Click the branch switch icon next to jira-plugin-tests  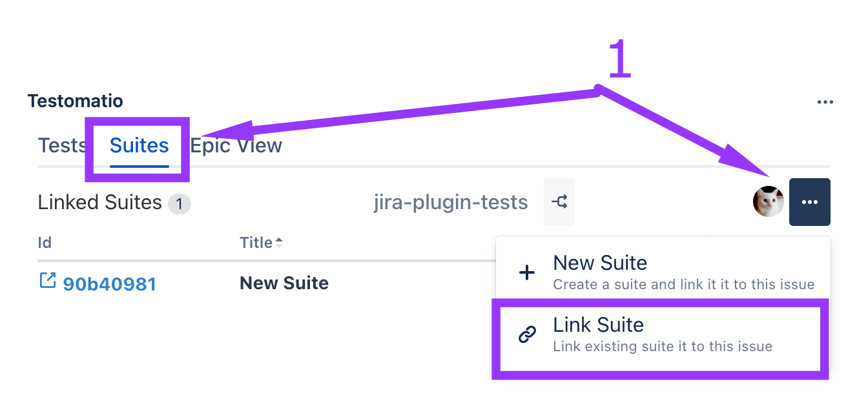[559, 202]
